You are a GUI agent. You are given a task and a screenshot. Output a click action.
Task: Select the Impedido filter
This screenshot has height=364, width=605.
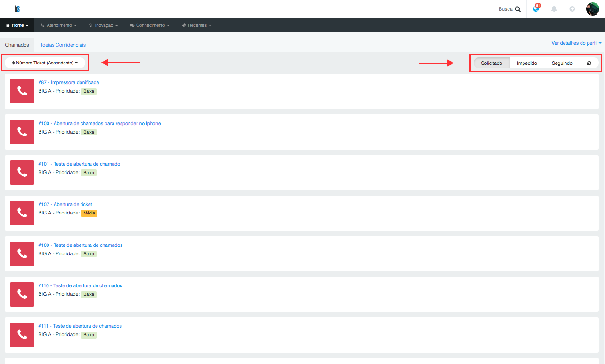[527, 63]
